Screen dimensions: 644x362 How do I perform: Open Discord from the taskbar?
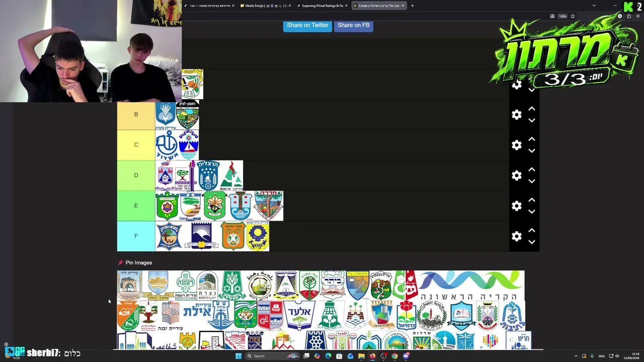click(406, 356)
